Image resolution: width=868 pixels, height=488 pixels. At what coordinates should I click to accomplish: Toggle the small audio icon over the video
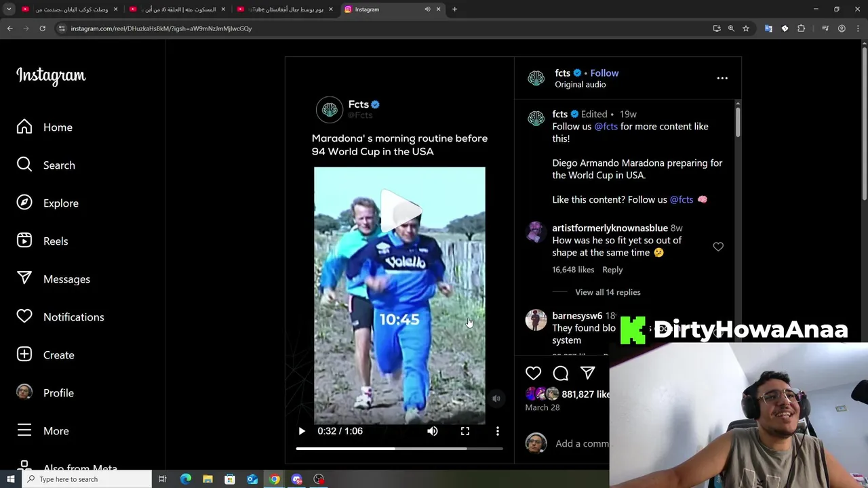coord(496,399)
